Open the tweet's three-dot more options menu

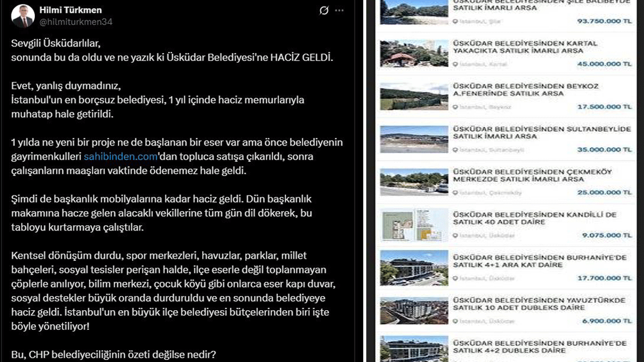click(x=340, y=11)
